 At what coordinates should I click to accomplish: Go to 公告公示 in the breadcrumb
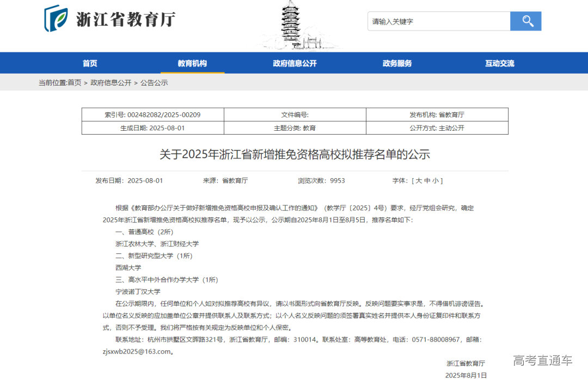(154, 82)
